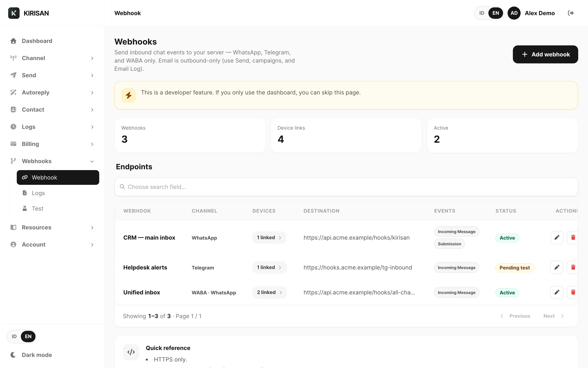Screen dimensions: 588x368
Task: Collapse the Webhooks menu chevron
Action: (x=92, y=161)
